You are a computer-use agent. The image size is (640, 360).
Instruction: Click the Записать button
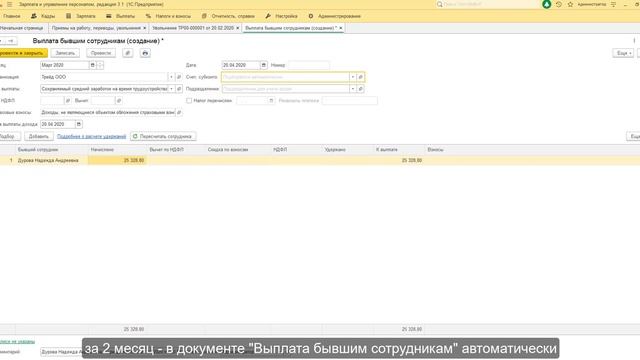[x=65, y=53]
